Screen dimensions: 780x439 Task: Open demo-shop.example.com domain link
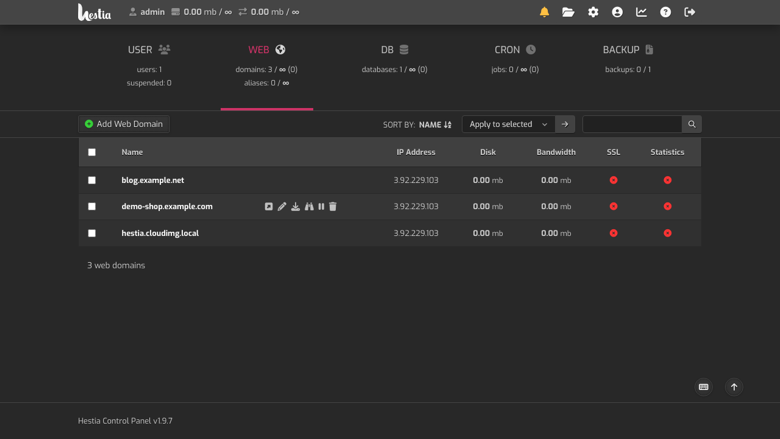coord(167,206)
